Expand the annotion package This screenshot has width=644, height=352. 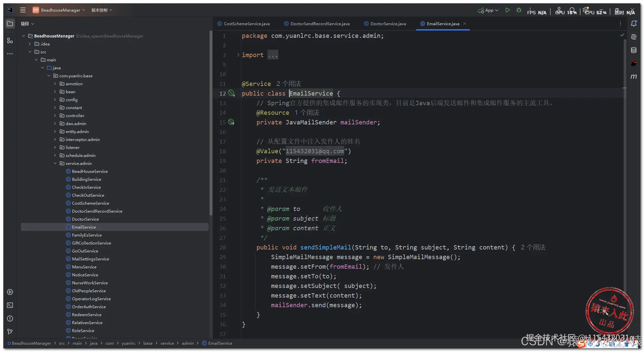click(x=55, y=84)
